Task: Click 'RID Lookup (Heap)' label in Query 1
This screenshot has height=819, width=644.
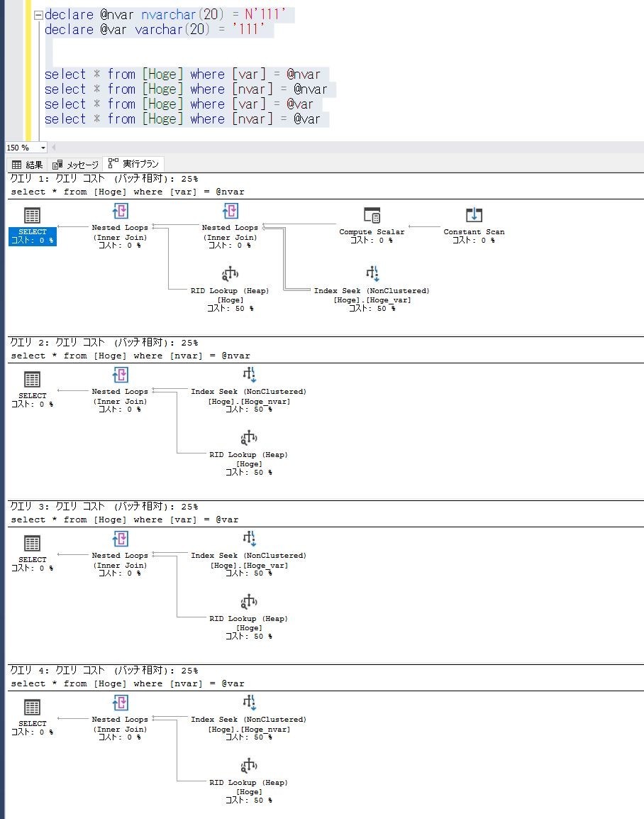Action: [x=230, y=291]
